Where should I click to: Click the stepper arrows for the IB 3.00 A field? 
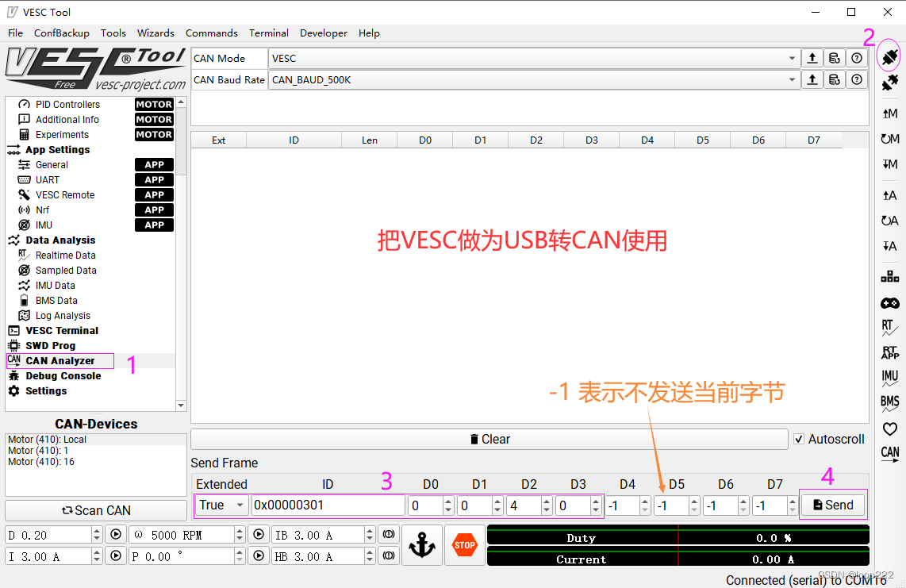click(370, 535)
